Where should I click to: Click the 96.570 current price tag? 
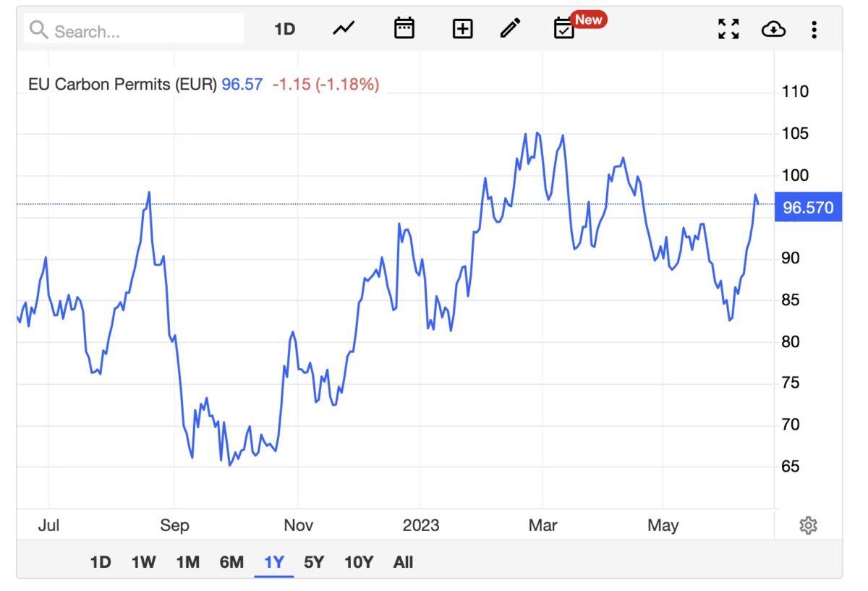(x=808, y=208)
